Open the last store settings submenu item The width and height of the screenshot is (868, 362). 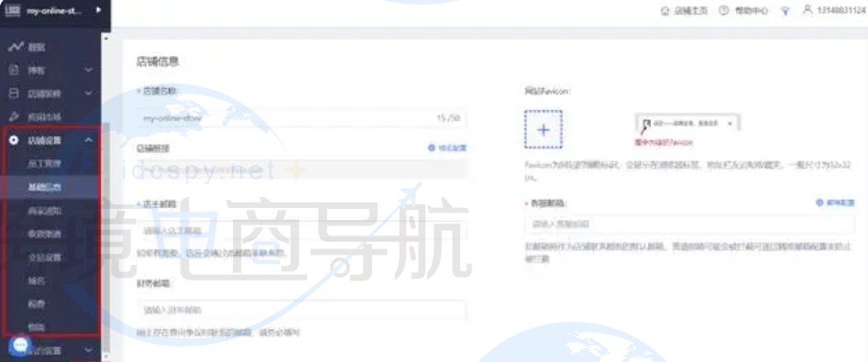pos(36,327)
